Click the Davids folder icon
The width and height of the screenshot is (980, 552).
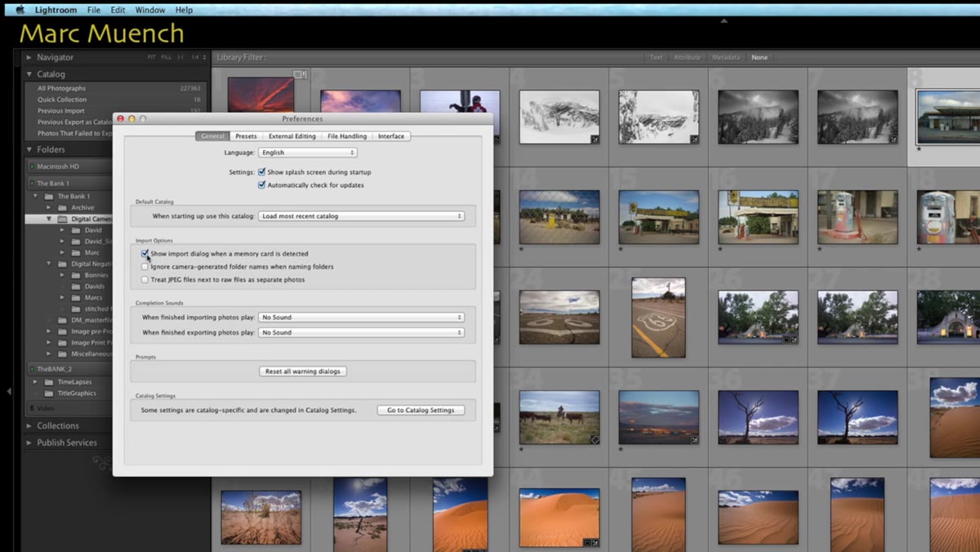pos(76,287)
